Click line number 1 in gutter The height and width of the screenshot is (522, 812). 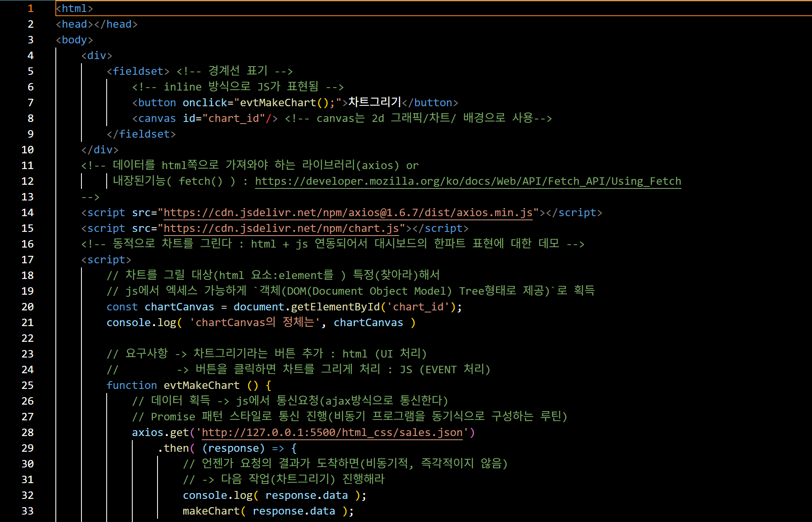click(30, 9)
